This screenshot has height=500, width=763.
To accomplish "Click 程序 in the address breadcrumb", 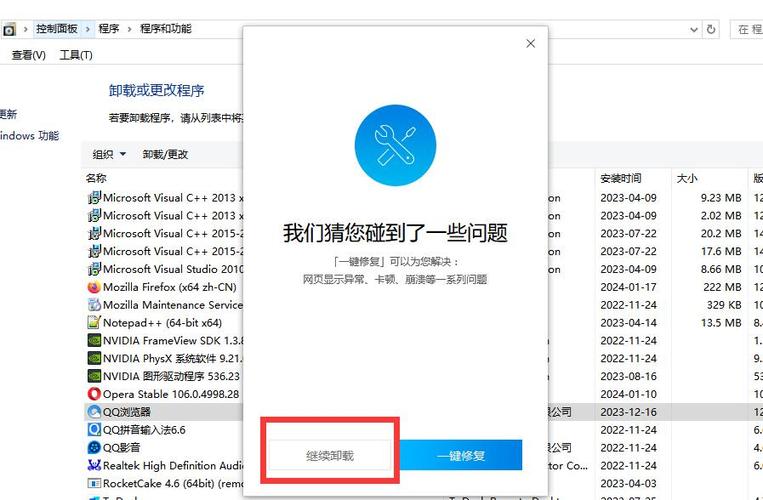I will tap(109, 29).
